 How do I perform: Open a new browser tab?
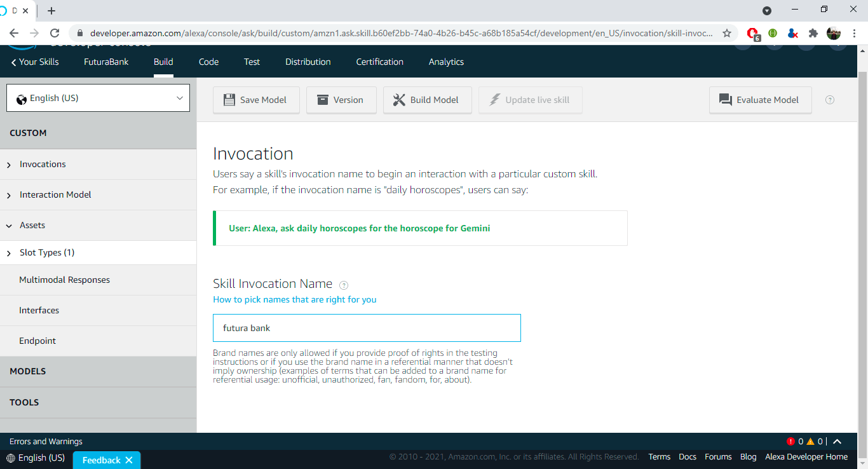pos(51,10)
